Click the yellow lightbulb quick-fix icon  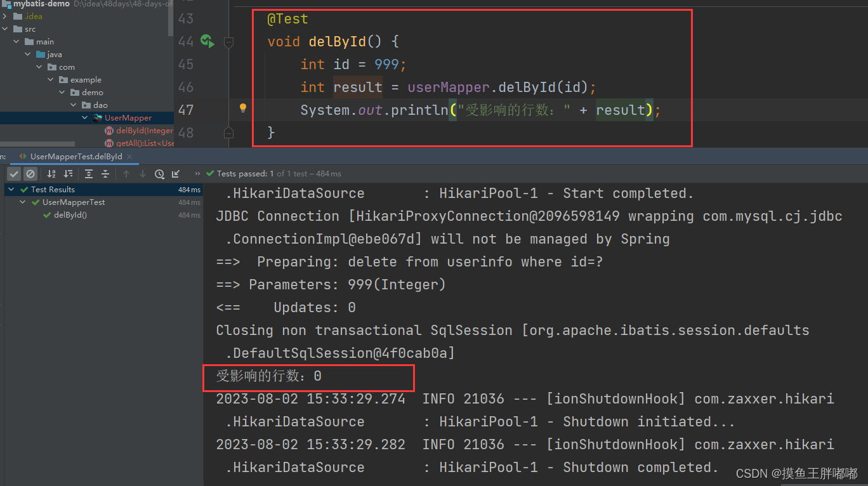(242, 108)
